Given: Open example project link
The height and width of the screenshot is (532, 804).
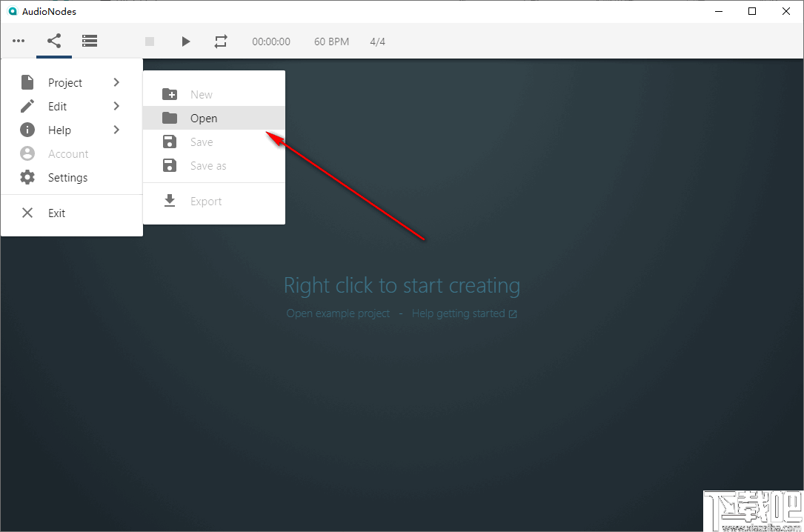Looking at the screenshot, I should click(338, 313).
